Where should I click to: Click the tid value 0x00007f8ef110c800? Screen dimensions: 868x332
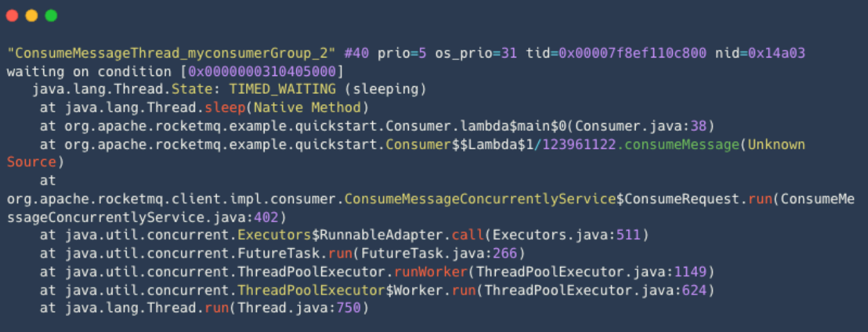[632, 53]
